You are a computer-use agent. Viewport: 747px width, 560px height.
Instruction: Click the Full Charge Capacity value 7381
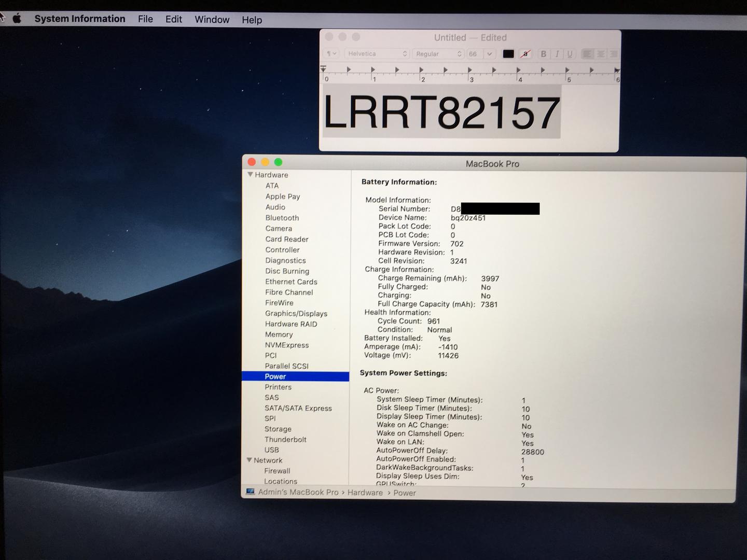489,304
